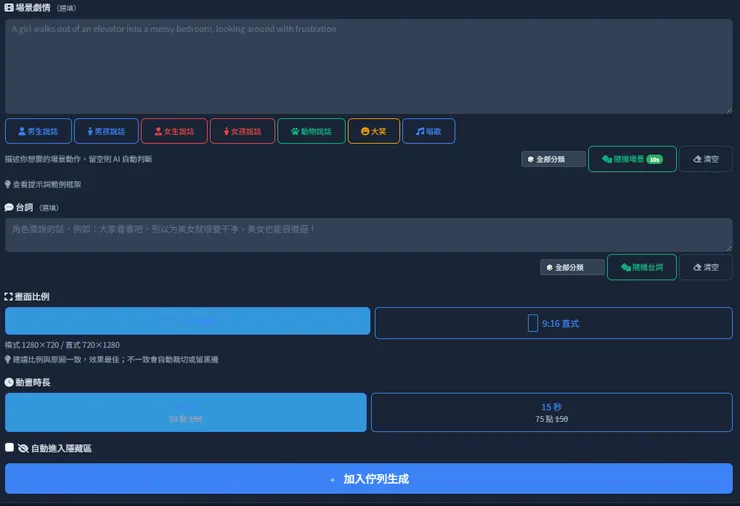The image size is (740, 506).
Task: Insert the 男孩說話 (boy speaking) tag
Action: pyautogui.click(x=106, y=131)
